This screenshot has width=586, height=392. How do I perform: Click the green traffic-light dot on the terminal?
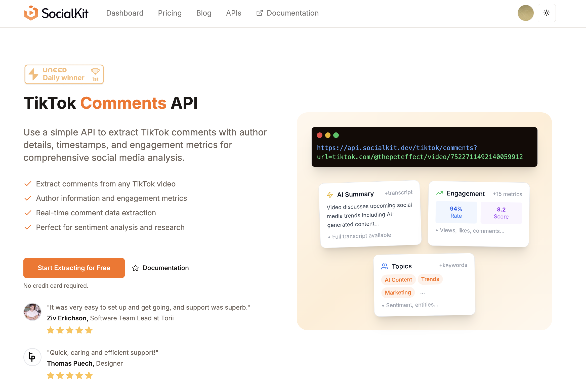[336, 135]
